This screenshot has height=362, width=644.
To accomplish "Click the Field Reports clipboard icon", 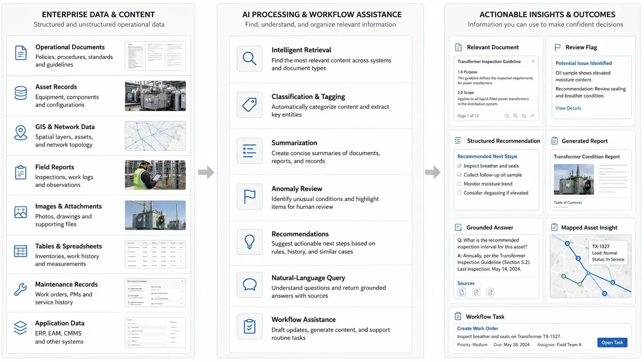I will click(x=21, y=172).
